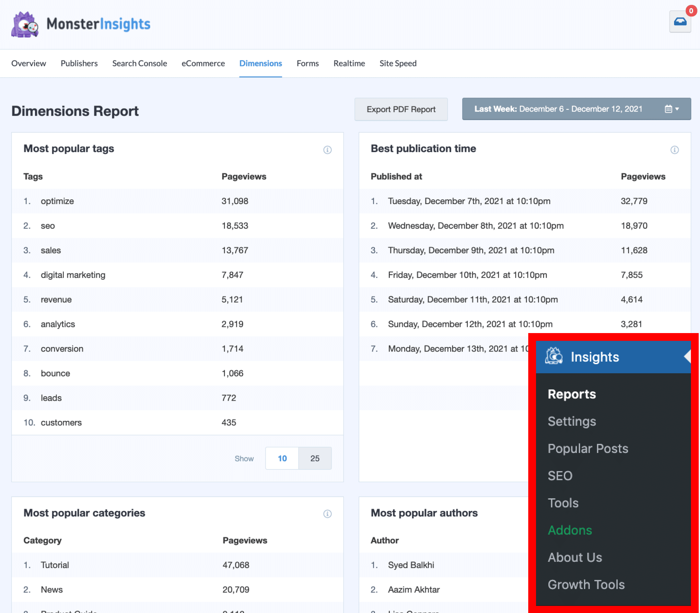700x613 pixels.
Task: Click the calendar icon in date picker
Action: (x=668, y=109)
